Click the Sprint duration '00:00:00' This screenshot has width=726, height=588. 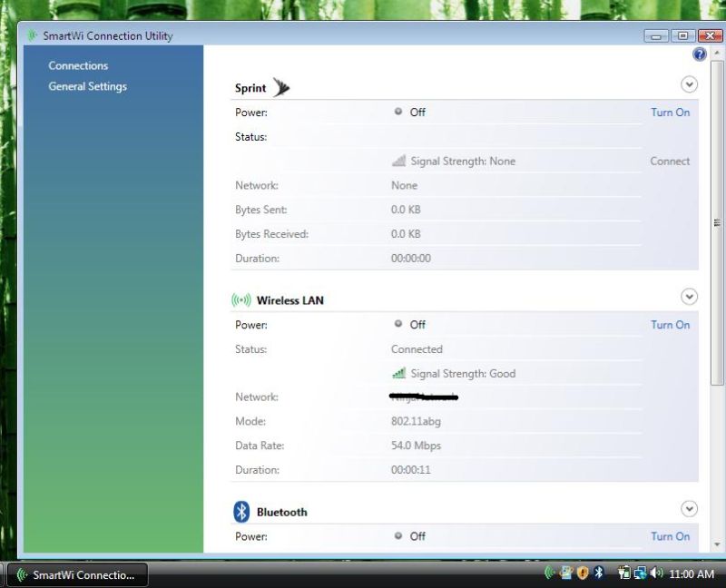pyautogui.click(x=411, y=259)
